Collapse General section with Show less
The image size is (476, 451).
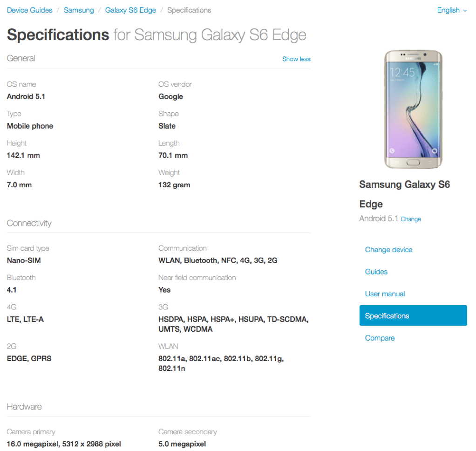coord(296,59)
